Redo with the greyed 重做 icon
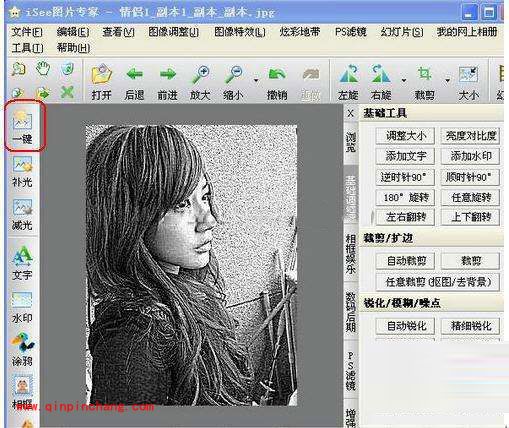This screenshot has width=509, height=428. tap(311, 82)
